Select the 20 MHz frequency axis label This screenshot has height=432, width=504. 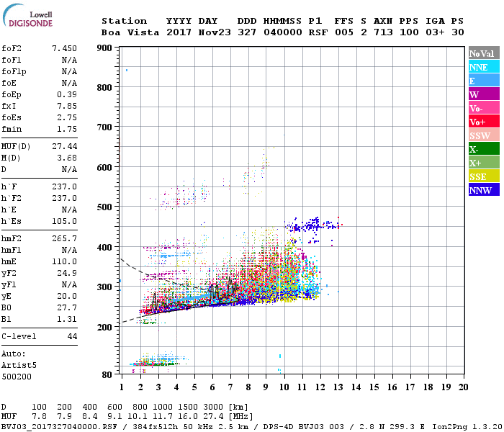463,387
